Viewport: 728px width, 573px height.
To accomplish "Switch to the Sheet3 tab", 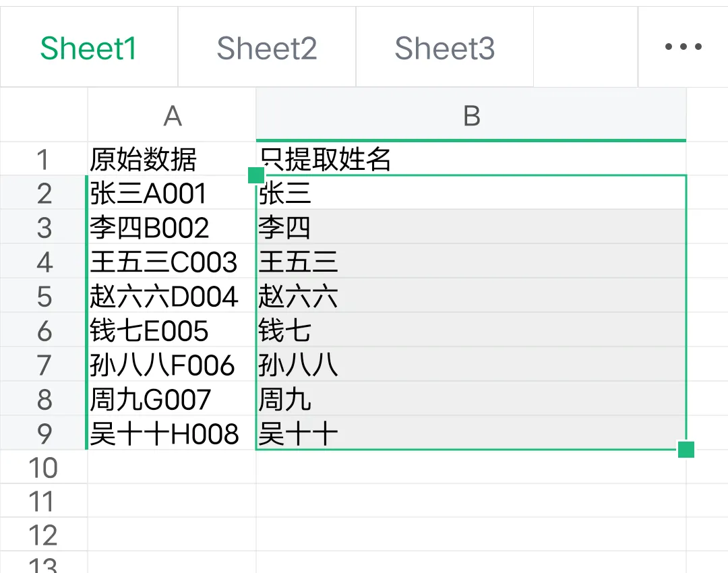I will (x=445, y=49).
